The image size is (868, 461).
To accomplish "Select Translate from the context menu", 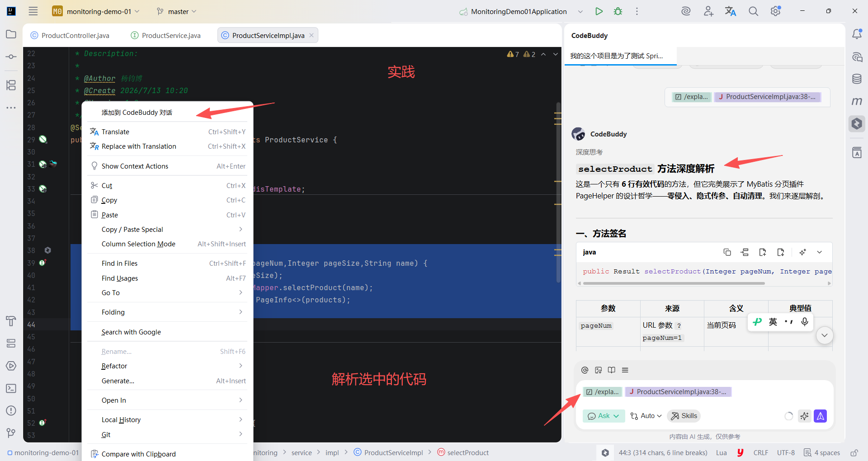I will pyautogui.click(x=167, y=132).
